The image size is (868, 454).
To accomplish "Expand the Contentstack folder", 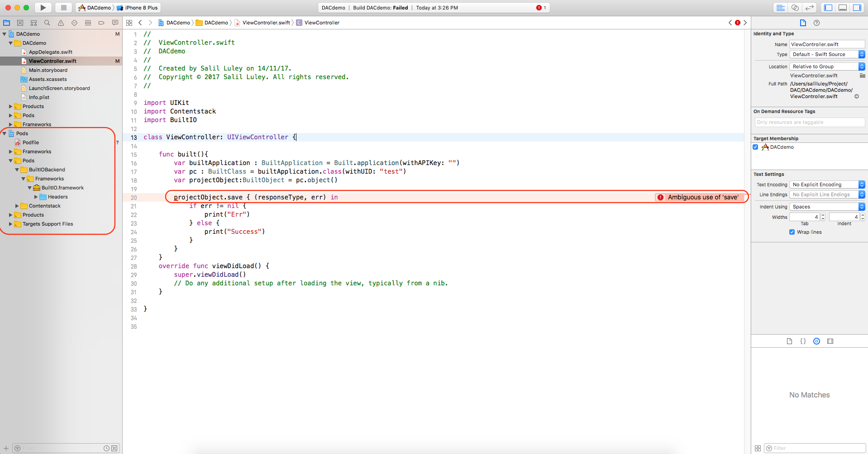I will tap(17, 206).
